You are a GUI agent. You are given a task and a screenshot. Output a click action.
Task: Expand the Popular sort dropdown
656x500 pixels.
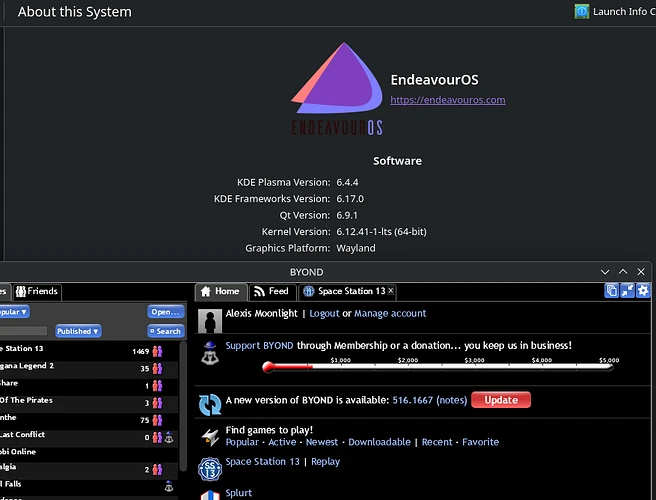14,312
